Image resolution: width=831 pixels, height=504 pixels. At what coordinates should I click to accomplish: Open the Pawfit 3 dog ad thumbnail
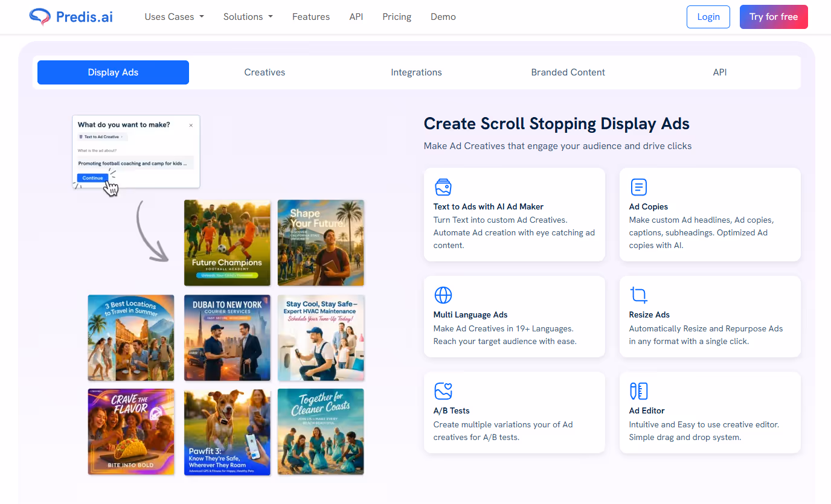click(227, 432)
